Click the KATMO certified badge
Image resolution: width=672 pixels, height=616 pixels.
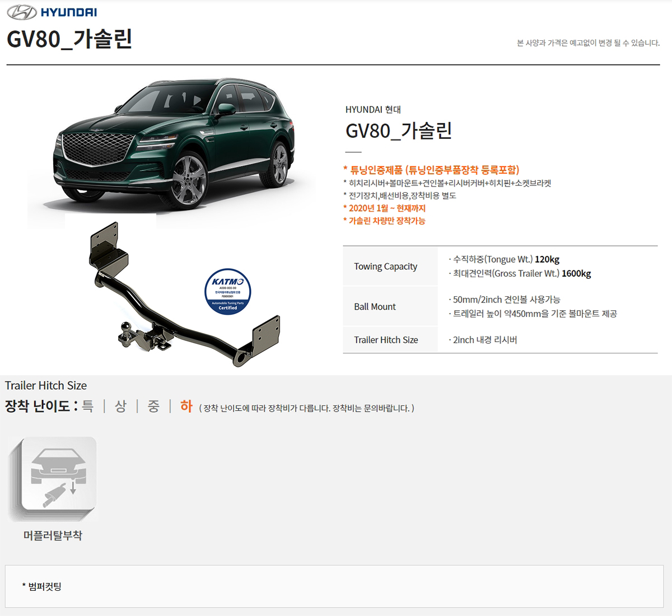click(x=227, y=291)
